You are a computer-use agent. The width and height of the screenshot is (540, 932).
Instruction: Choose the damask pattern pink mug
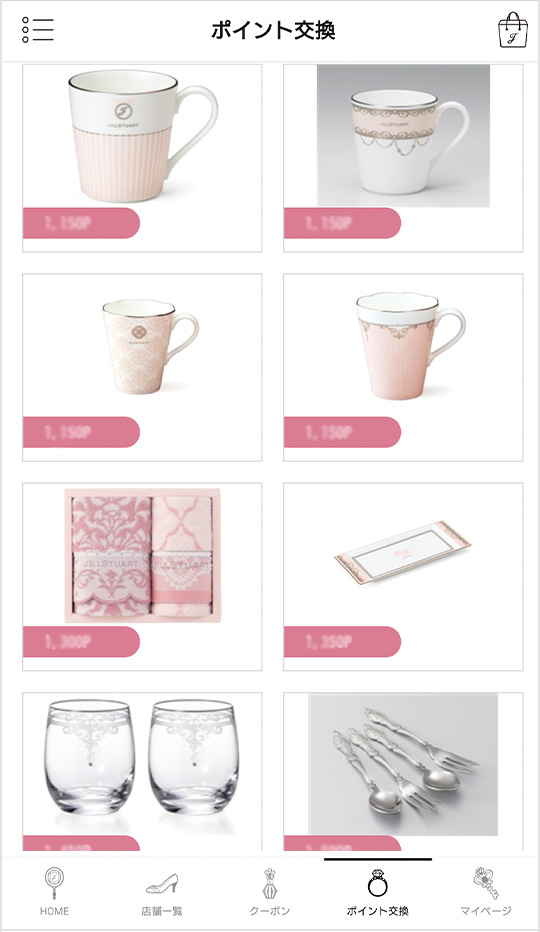(142, 367)
